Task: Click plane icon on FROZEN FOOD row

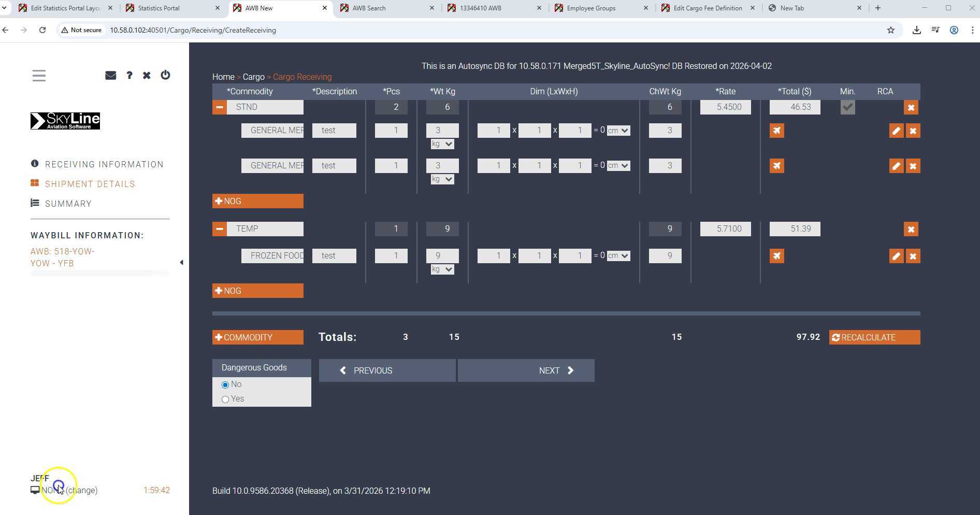Action: coord(776,256)
